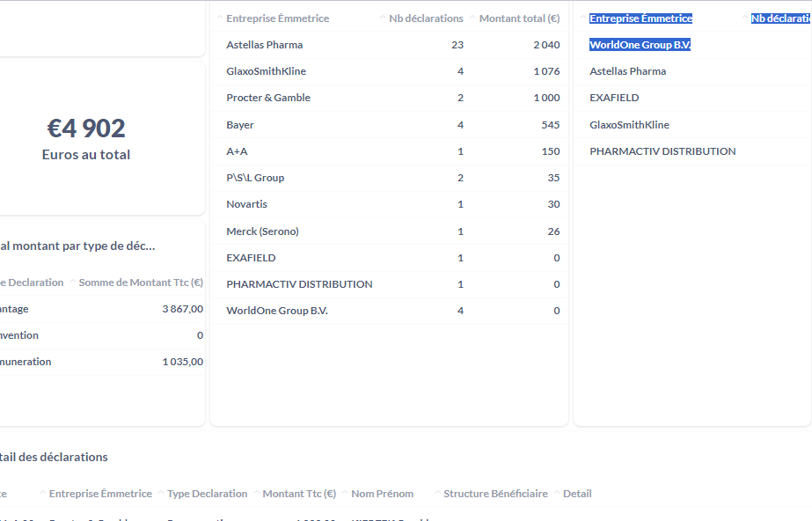Click the détail des déclarations section title

point(54,457)
